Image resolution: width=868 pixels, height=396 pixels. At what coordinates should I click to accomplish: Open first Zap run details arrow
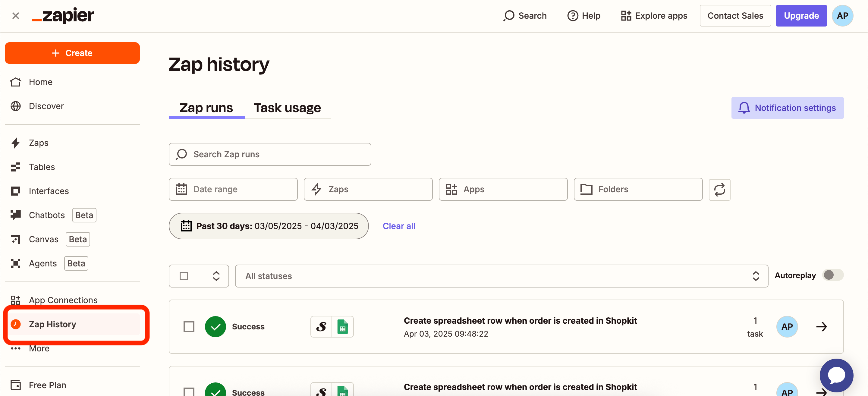[821, 326]
